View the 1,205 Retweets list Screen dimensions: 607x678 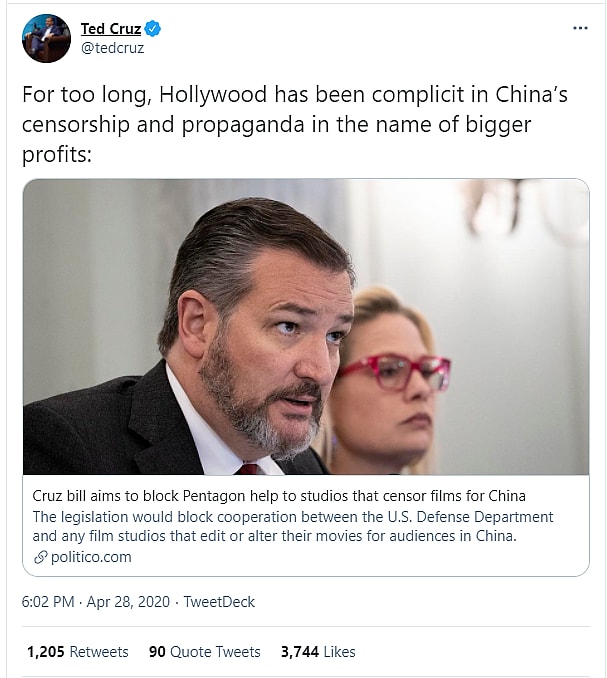coord(77,652)
